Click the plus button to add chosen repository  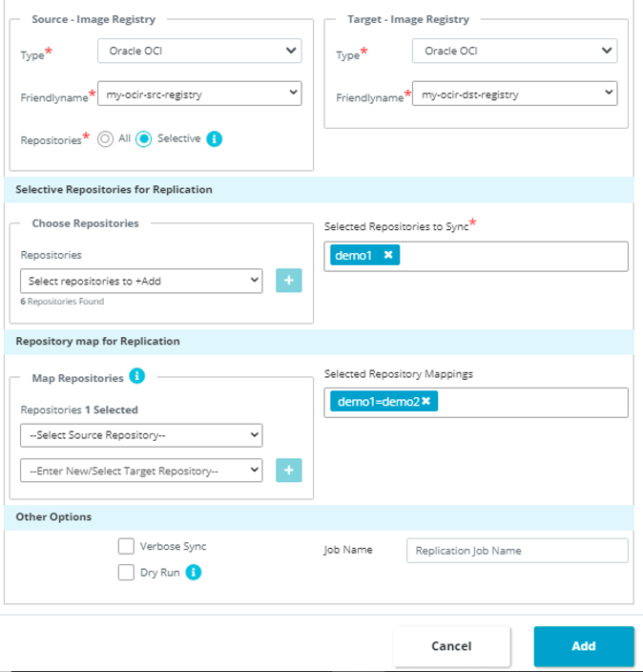[x=289, y=281]
